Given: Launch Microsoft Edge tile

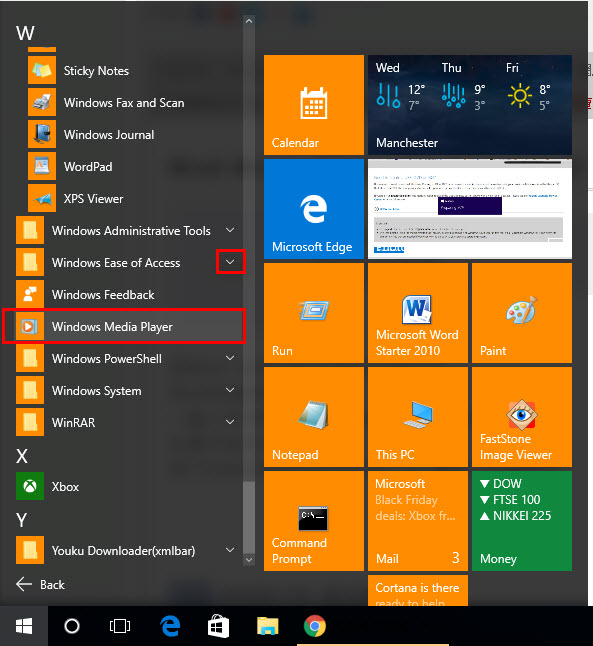Looking at the screenshot, I should tap(314, 209).
